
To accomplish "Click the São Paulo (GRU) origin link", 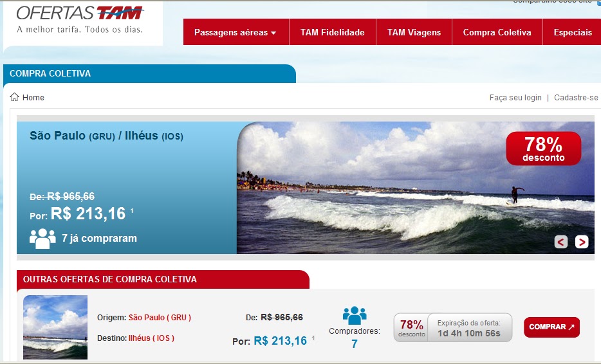I will [x=160, y=317].
